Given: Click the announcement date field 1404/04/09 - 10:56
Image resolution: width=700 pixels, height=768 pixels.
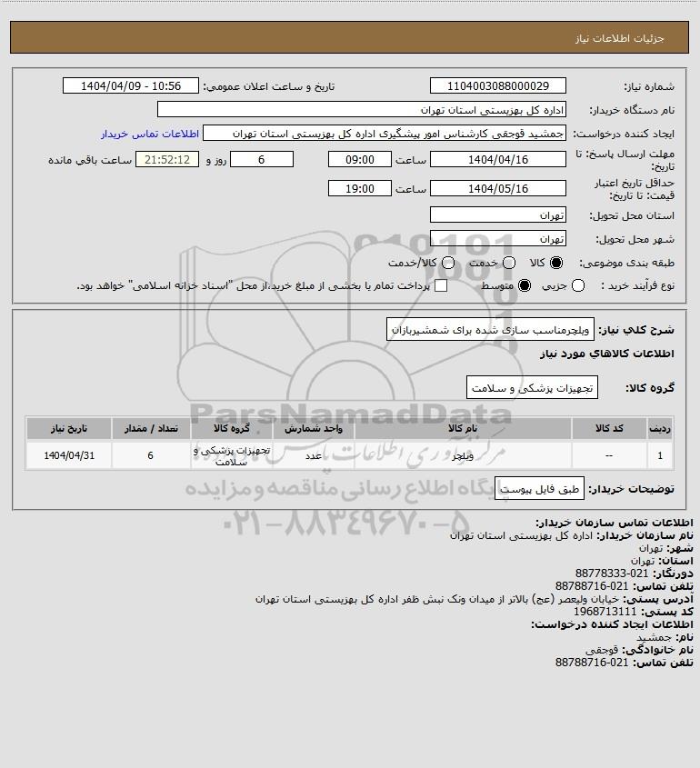Looking at the screenshot, I should pos(131,85).
